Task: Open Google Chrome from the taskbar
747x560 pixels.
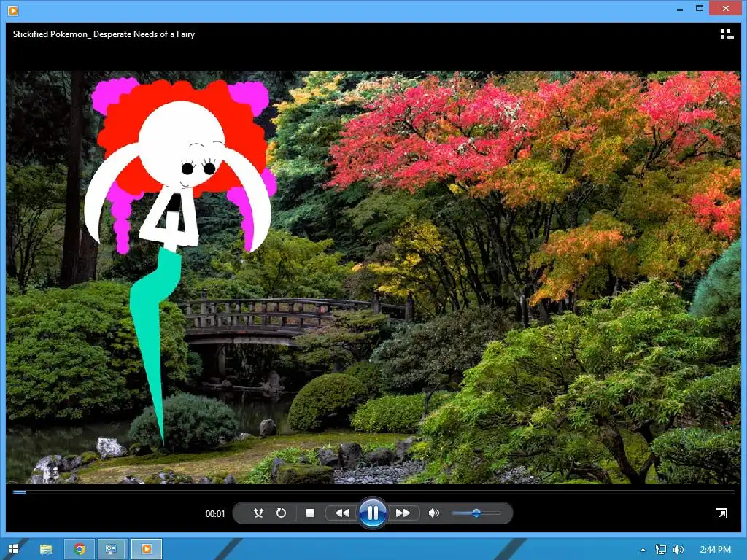Action: pos(80,549)
